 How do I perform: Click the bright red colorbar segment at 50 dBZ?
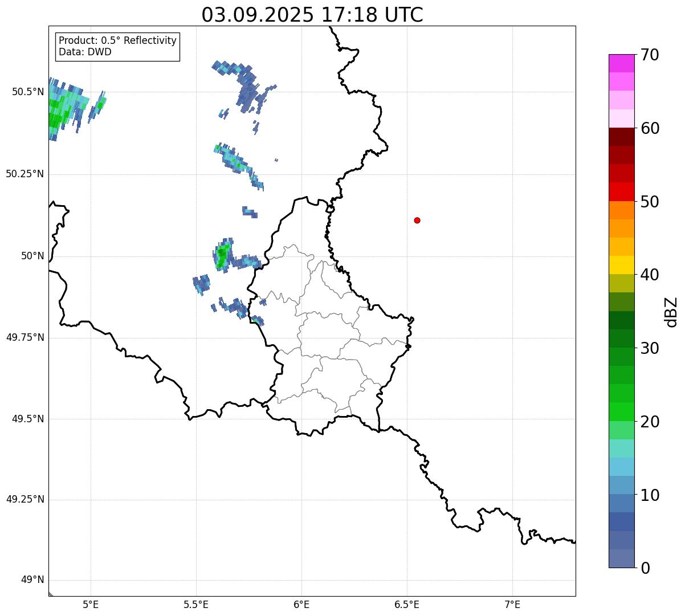click(x=622, y=192)
